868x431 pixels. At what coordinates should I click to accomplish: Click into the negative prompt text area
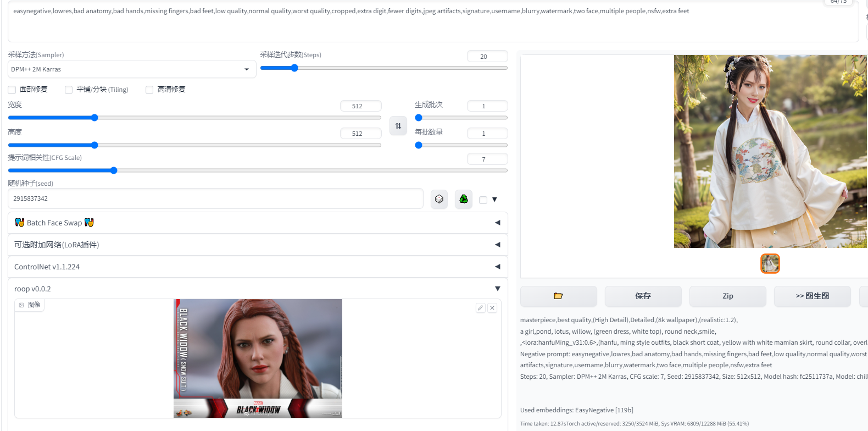433,22
